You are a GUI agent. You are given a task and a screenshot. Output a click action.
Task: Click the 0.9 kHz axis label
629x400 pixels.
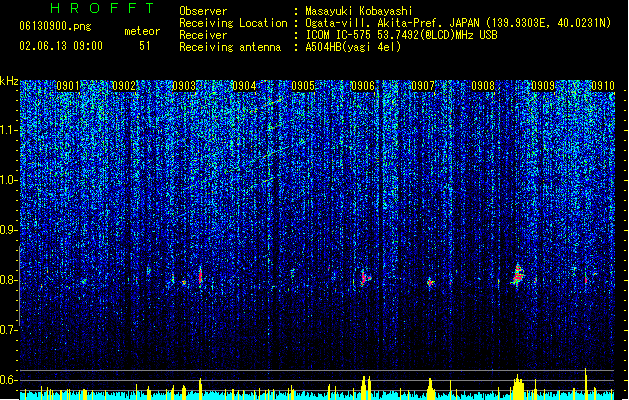pos(9,230)
